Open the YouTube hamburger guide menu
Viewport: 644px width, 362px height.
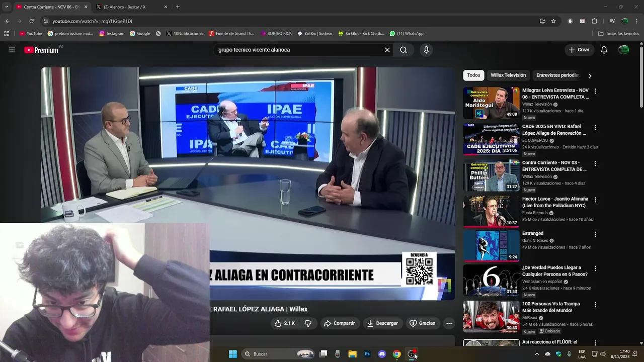pos(12,50)
